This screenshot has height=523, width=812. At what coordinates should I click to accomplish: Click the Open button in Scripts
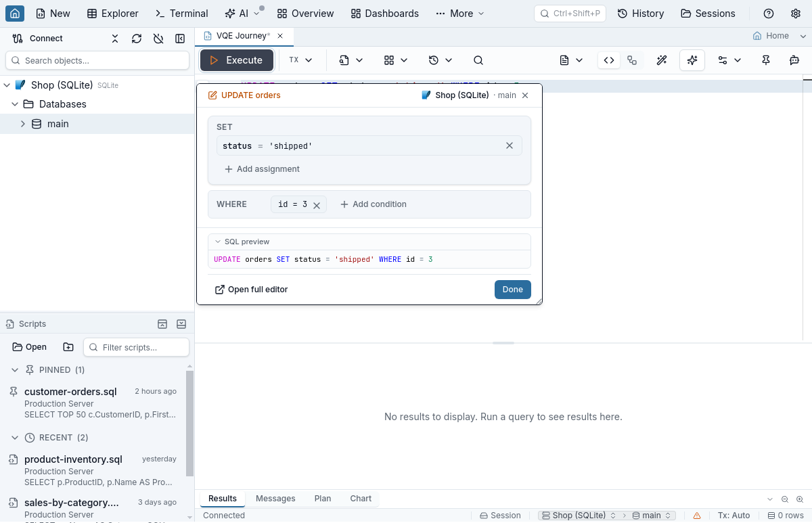(30, 347)
